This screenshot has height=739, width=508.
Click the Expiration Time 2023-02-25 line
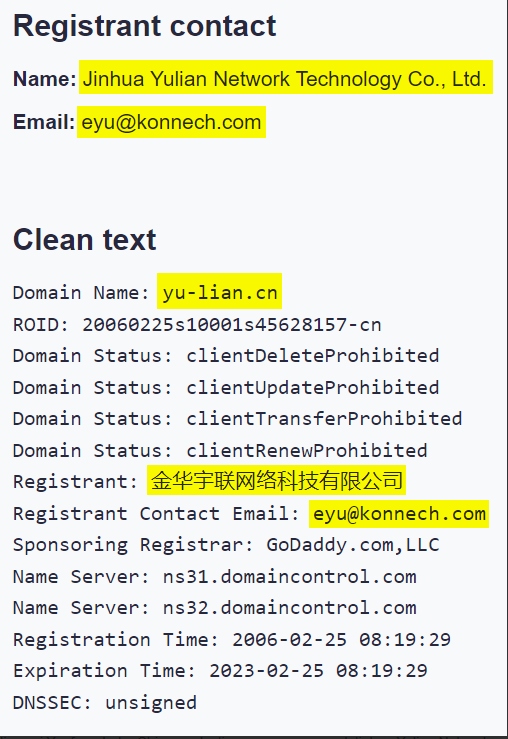pyautogui.click(x=220, y=671)
